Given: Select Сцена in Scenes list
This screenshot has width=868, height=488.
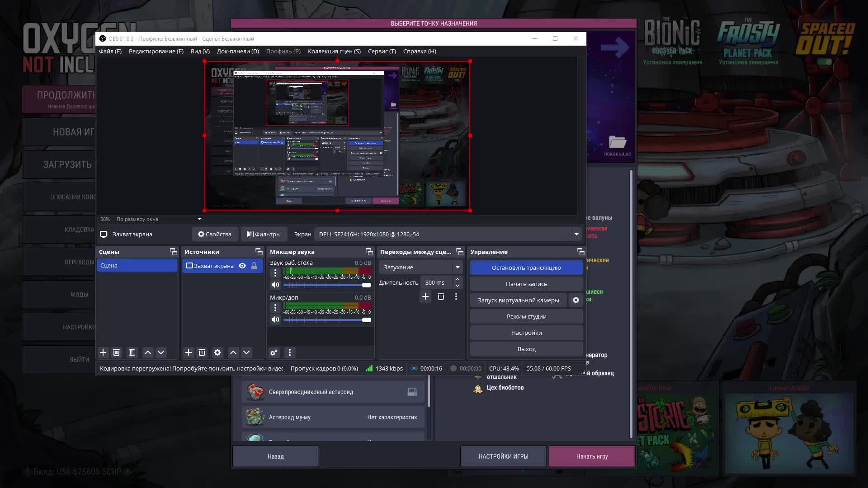Looking at the screenshot, I should coord(137,265).
